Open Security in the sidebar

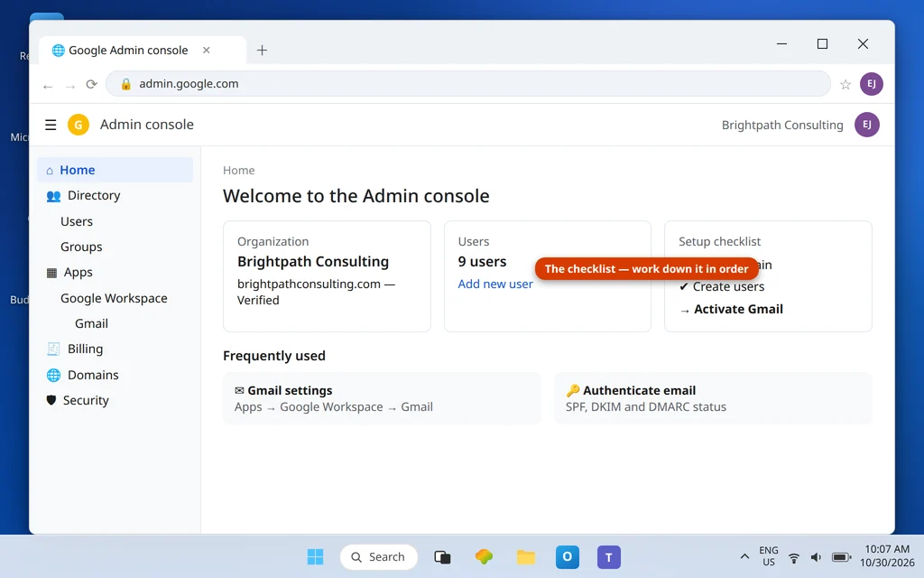pos(115,400)
